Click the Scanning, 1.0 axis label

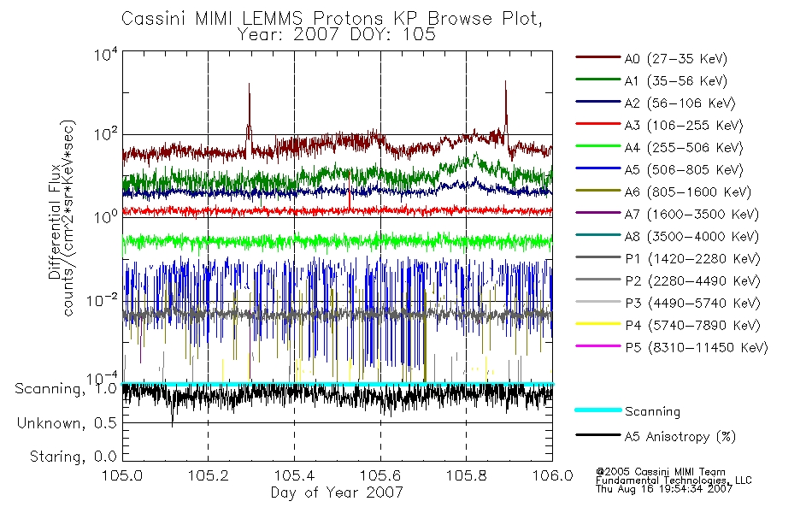pyautogui.click(x=66, y=389)
